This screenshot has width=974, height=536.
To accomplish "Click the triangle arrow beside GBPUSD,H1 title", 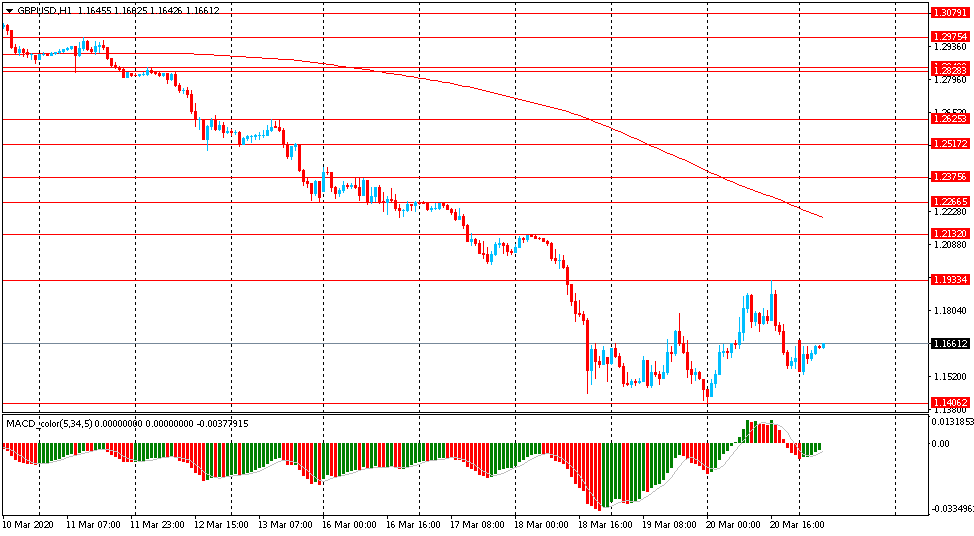I will (9, 9).
